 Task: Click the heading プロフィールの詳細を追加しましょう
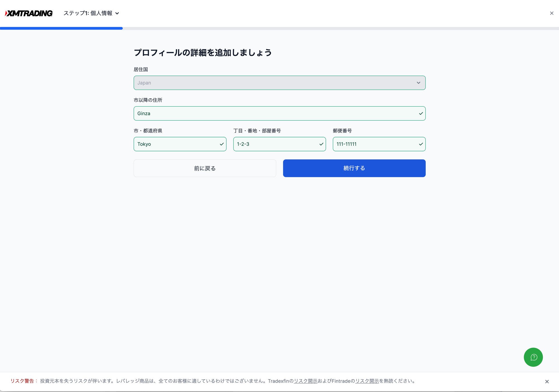[203, 52]
